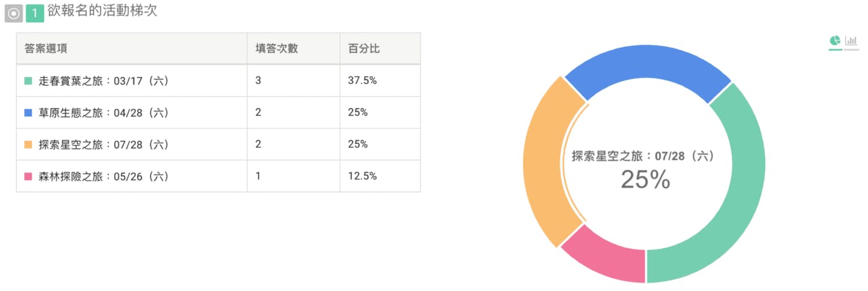Screen dimensions: 868x291
Task: Click the question title 欲報名的活動梯次
Action: (102, 11)
